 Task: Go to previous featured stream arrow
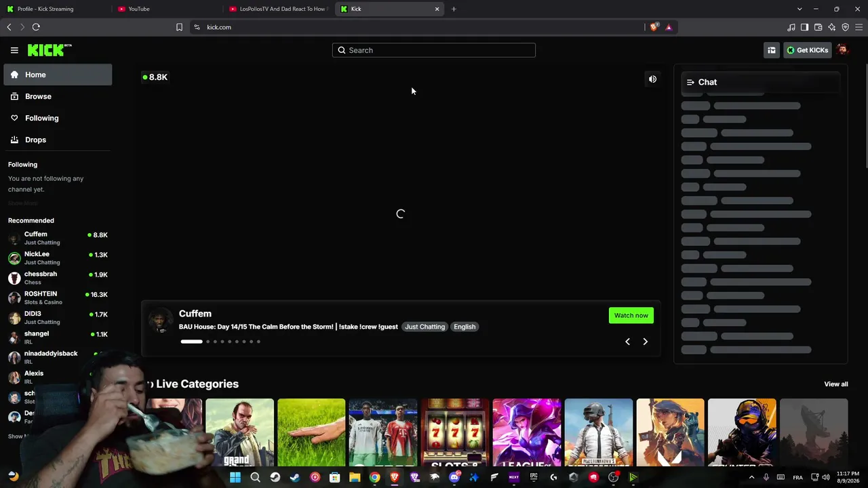coord(627,342)
